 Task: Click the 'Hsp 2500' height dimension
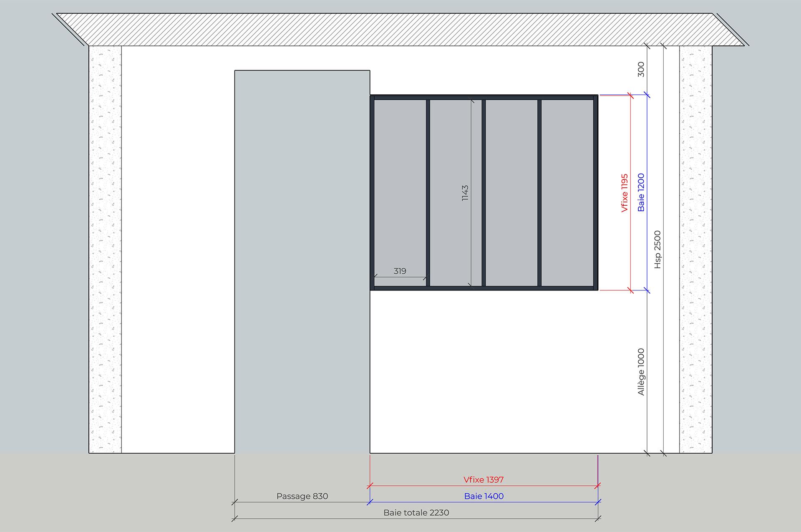point(657,250)
